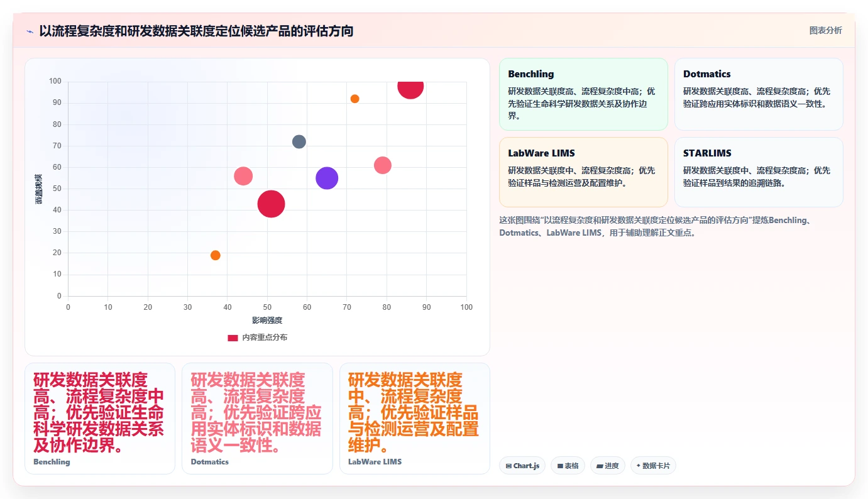Click the 影响强度 x-axis title

(267, 321)
